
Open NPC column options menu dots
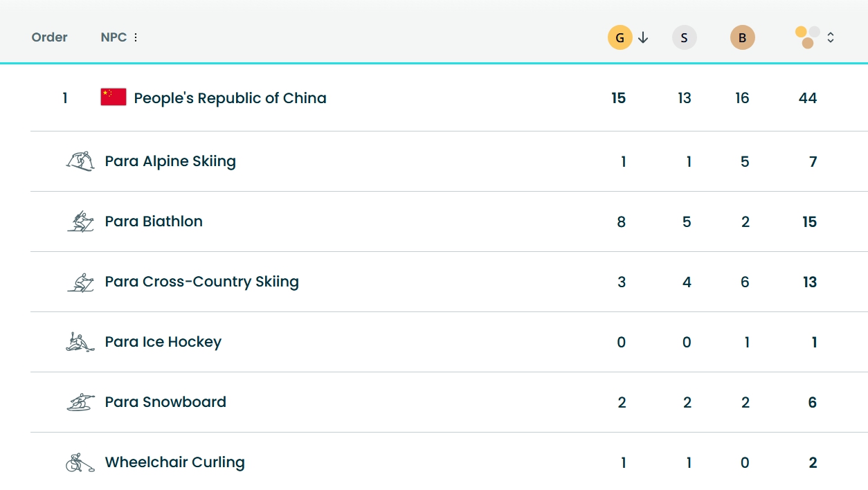pos(136,37)
